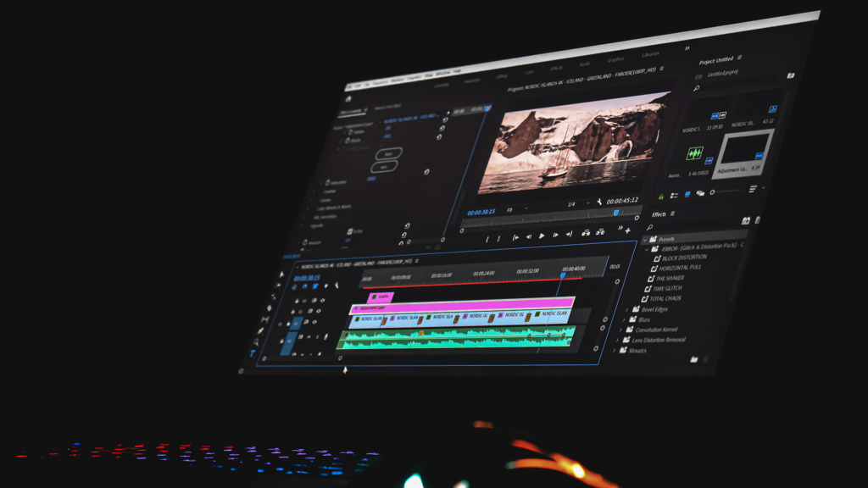Click the Effects panel search magnifier
Image resolution: width=868 pixels, height=488 pixels.
tap(650, 227)
